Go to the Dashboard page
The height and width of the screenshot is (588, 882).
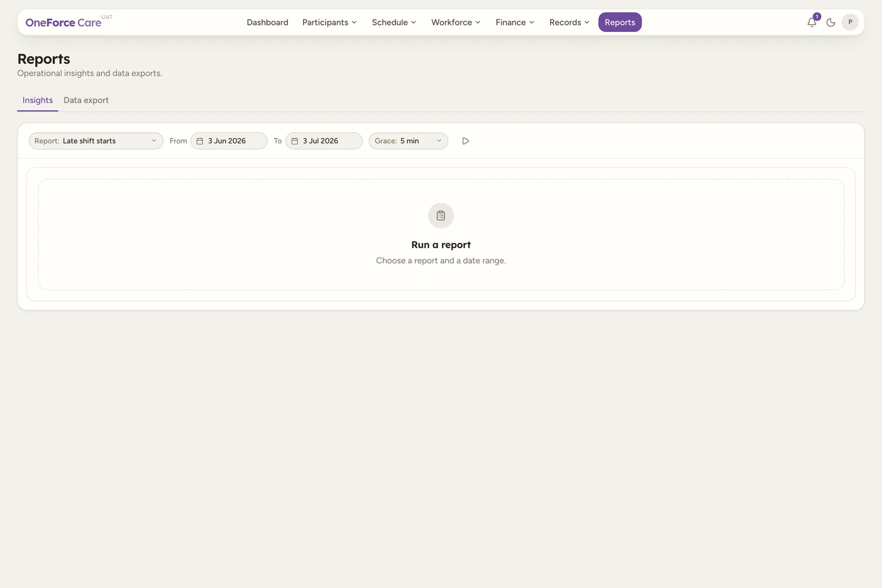(x=267, y=23)
